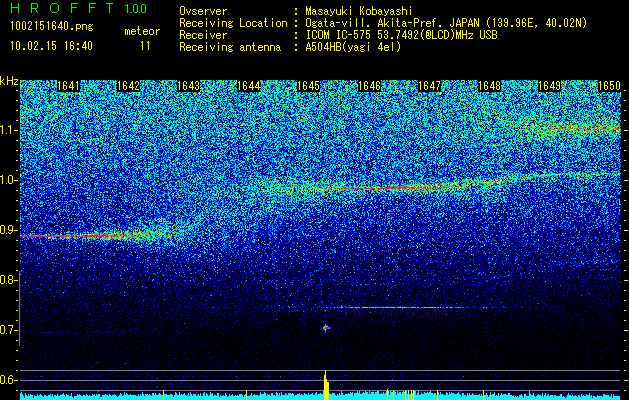Click the tall yellow peak in power graph

tap(326, 385)
